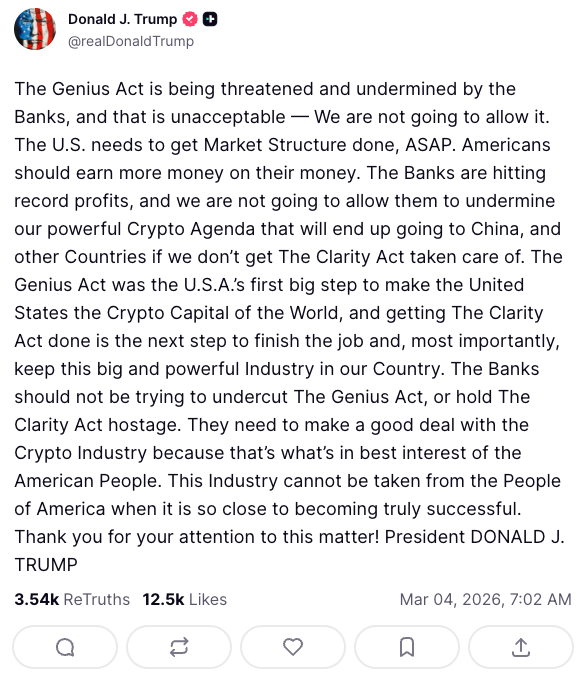Screen dimensions: 583x673
Task: View the 3.54k ReTruths list
Action: tap(72, 599)
